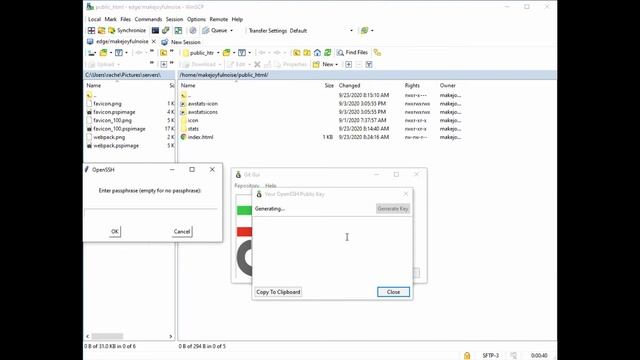
Task: Select favicon.pspimage in the local panel
Action: [114, 112]
